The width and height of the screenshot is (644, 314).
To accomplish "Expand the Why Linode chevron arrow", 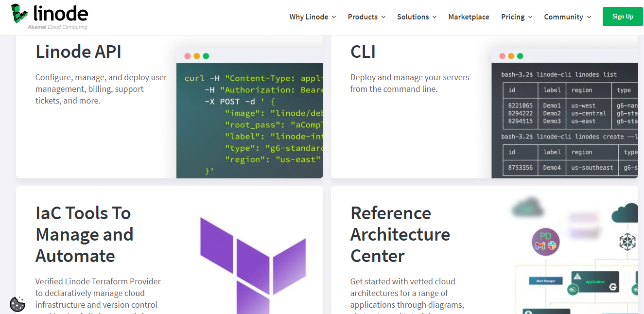I will [x=334, y=17].
